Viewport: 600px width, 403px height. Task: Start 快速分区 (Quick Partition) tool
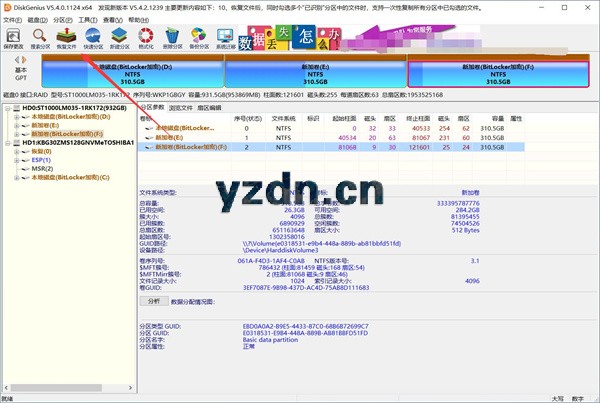click(93, 36)
